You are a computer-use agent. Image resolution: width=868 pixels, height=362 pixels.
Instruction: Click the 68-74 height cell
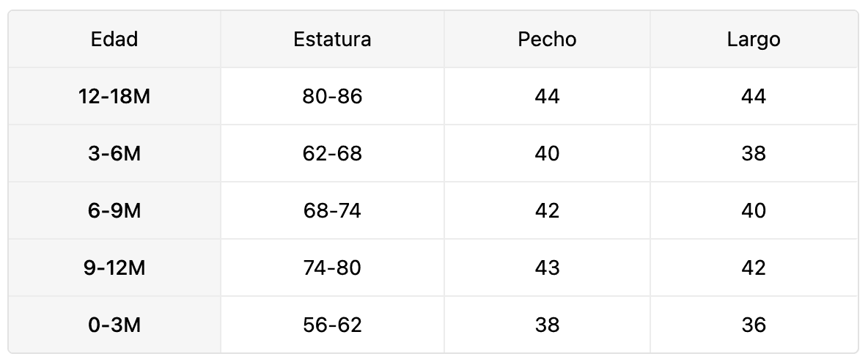point(332,211)
